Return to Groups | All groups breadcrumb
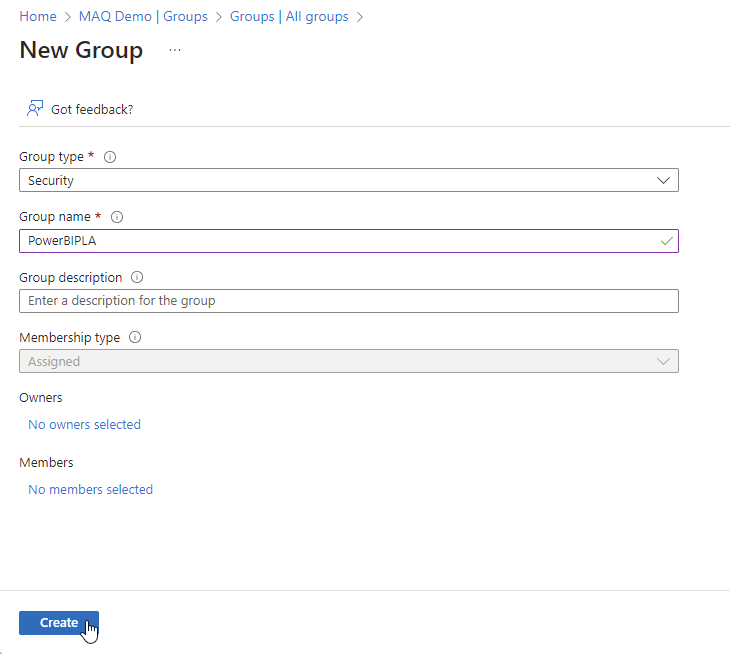Viewport: 730px width, 654px height. point(289,16)
